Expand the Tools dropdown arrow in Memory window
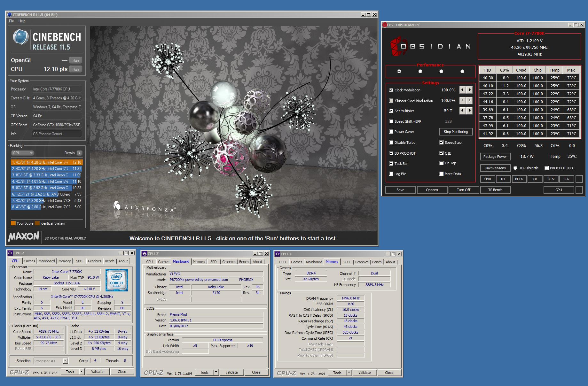 click(349, 373)
